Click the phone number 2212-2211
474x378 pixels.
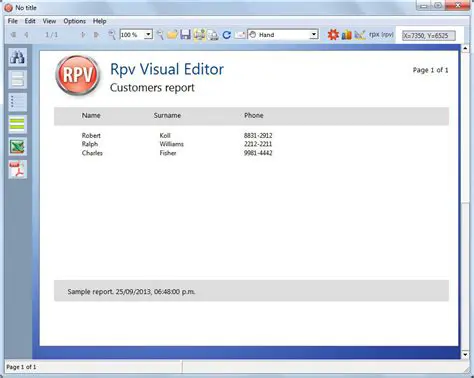pyautogui.click(x=258, y=144)
